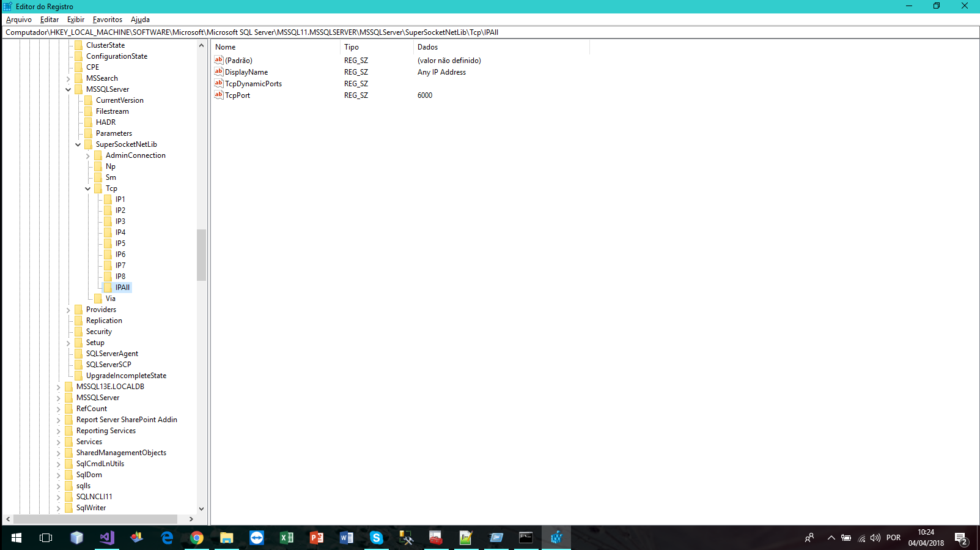The width and height of the screenshot is (980, 550).
Task: Click the tree vertical scrollbar thumb
Action: (x=201, y=255)
